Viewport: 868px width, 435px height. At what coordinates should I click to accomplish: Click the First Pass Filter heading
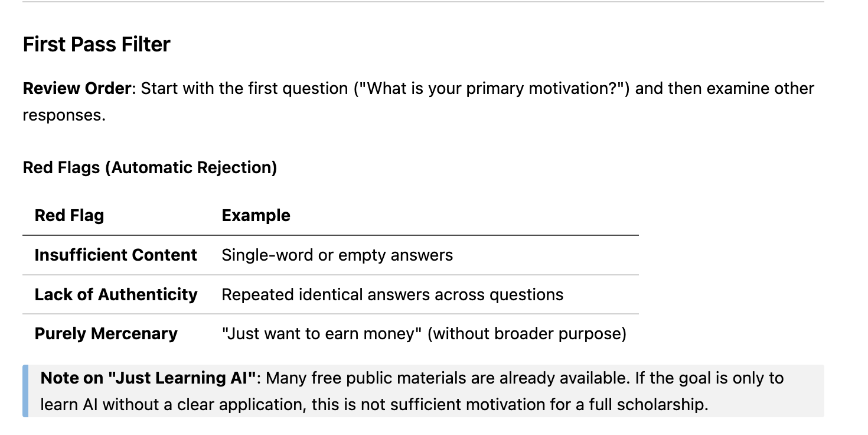pos(96,44)
